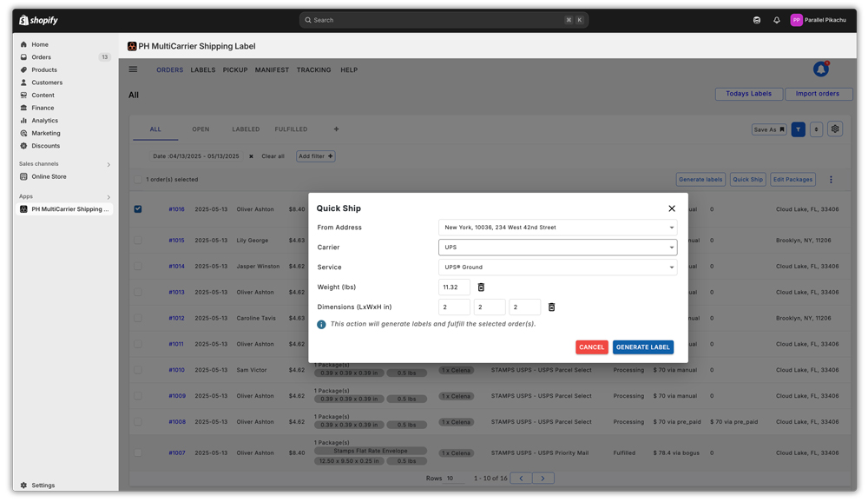The width and height of the screenshot is (868, 502).
Task: Click the Analytics bar chart icon
Action: [x=23, y=120]
